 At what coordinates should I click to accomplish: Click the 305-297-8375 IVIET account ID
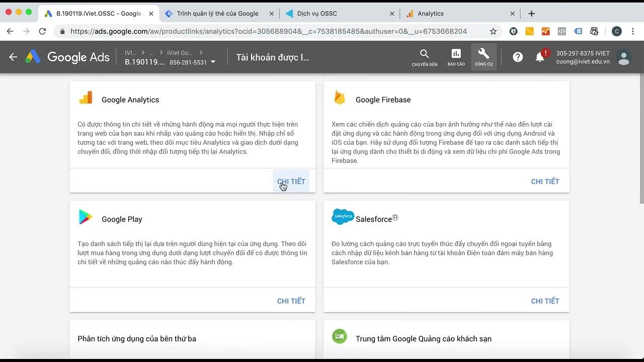click(x=583, y=53)
